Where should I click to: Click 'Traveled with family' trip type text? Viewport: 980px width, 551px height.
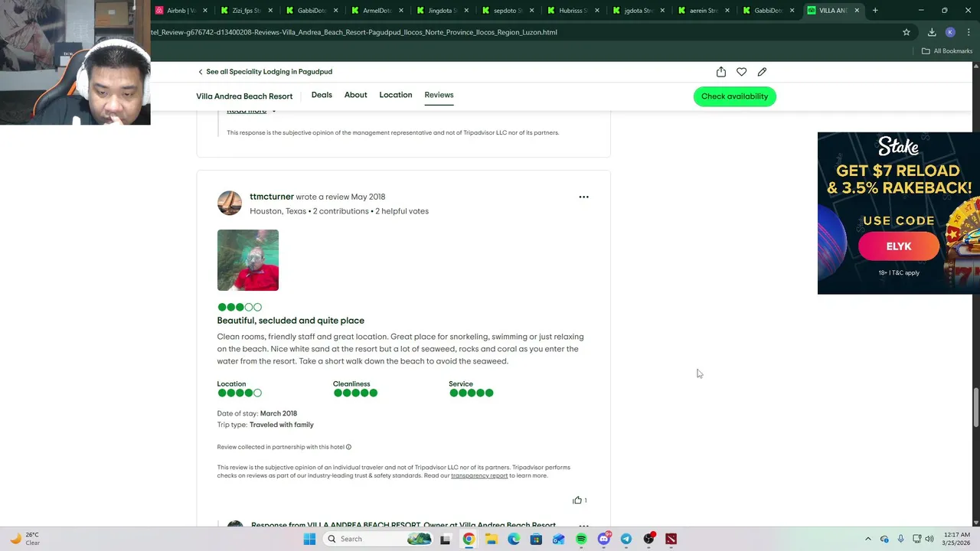(x=281, y=425)
